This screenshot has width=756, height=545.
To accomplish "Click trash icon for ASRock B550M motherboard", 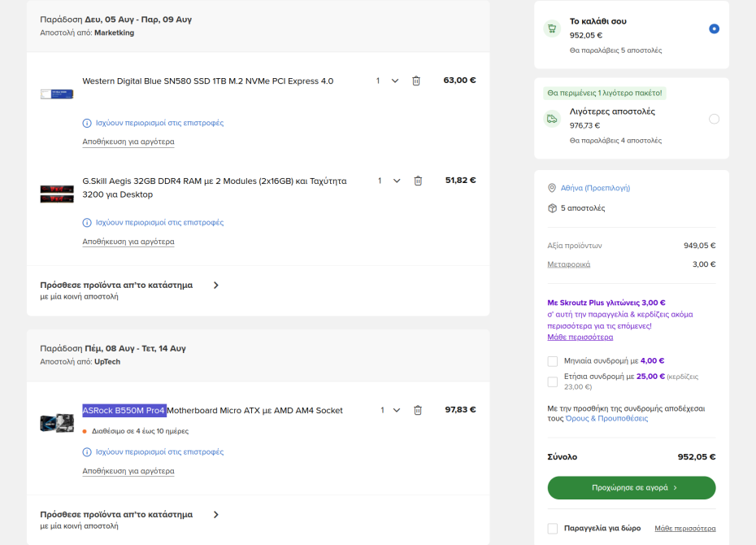I will pos(418,410).
